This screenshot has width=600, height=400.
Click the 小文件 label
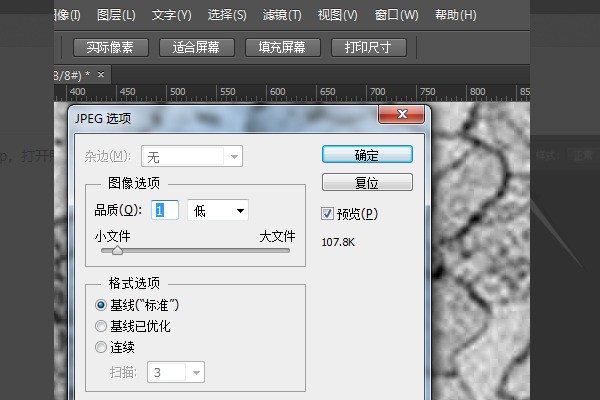112,236
